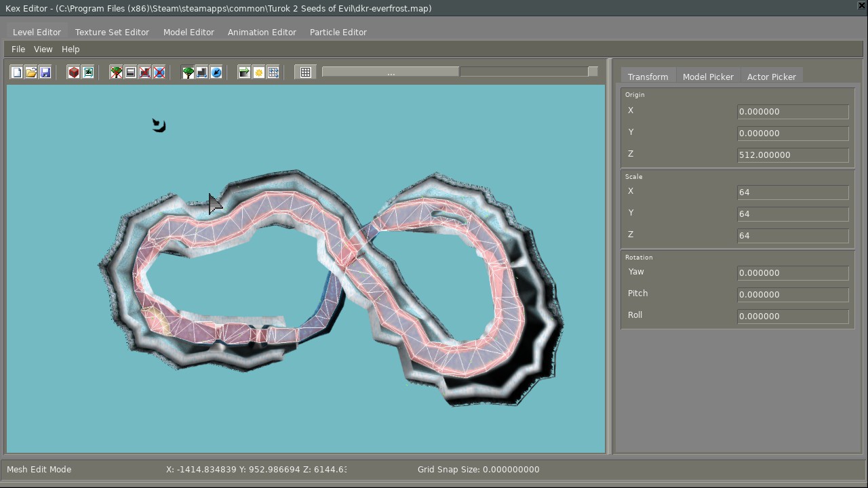Toggle the grid display icon
Image resolution: width=868 pixels, height=488 pixels.
tap(306, 72)
